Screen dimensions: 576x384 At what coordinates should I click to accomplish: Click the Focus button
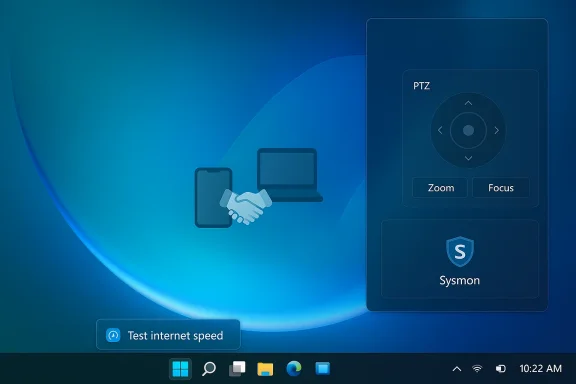[x=501, y=188]
